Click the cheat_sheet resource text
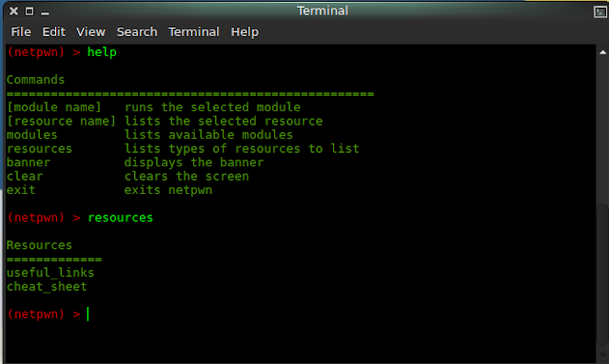 point(47,287)
